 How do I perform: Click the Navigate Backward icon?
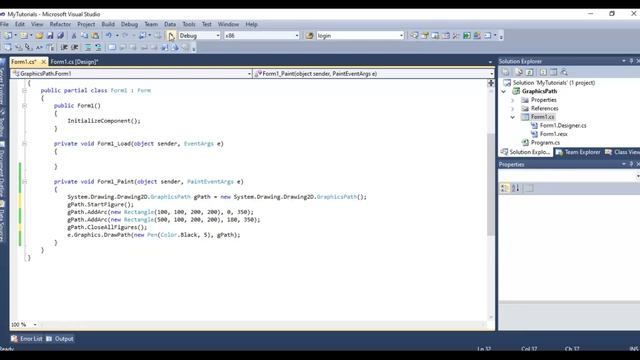click(142, 36)
